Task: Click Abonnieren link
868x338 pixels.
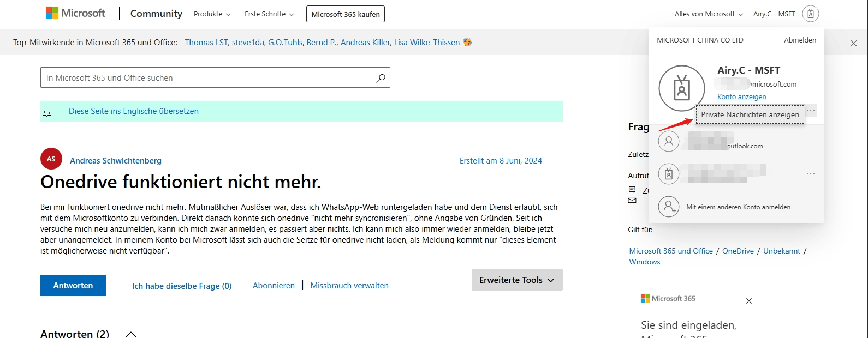Action: pos(274,286)
